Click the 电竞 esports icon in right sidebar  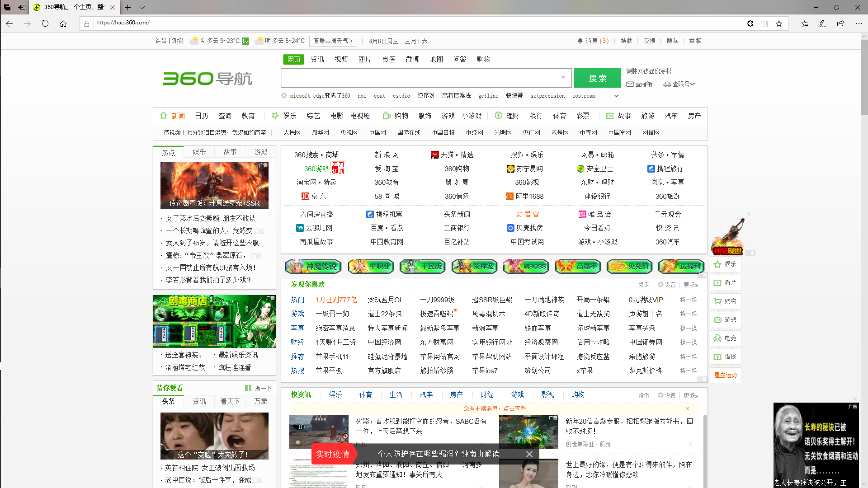click(x=718, y=338)
